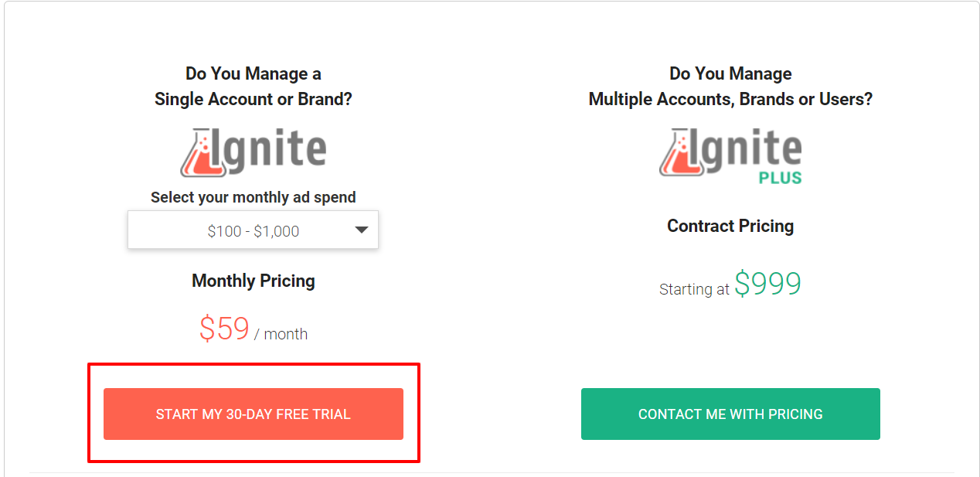Click the 'Contract Pricing' heading
980x477 pixels.
tap(730, 226)
